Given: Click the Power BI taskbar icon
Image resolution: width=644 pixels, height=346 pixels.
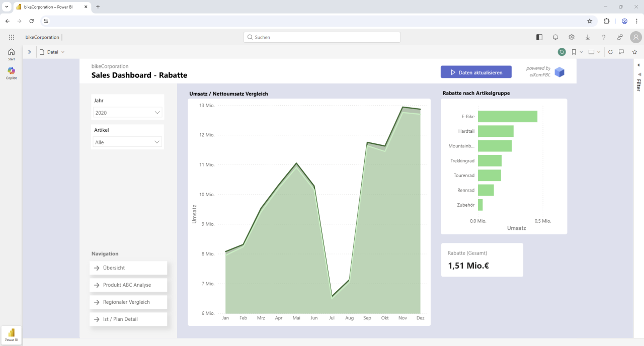Looking at the screenshot, I should (11, 334).
